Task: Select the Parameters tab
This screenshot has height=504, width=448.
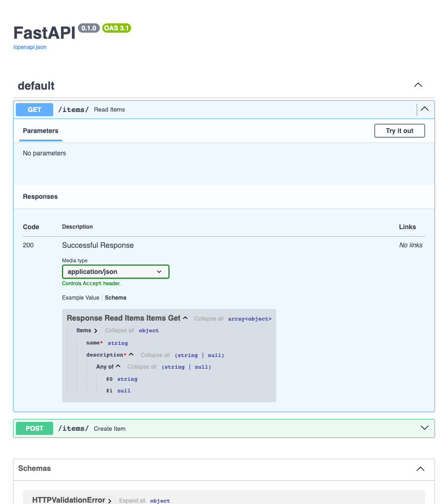Action: tap(41, 131)
